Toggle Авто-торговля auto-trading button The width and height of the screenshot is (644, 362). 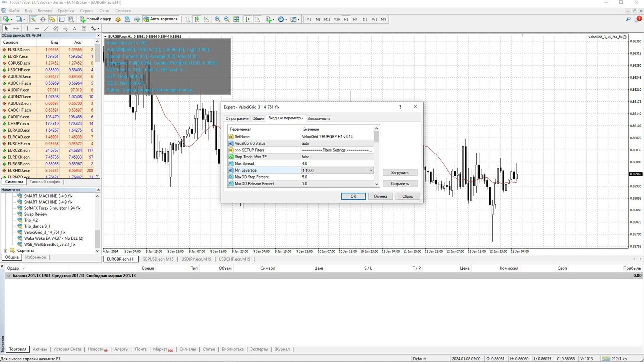pos(161,19)
